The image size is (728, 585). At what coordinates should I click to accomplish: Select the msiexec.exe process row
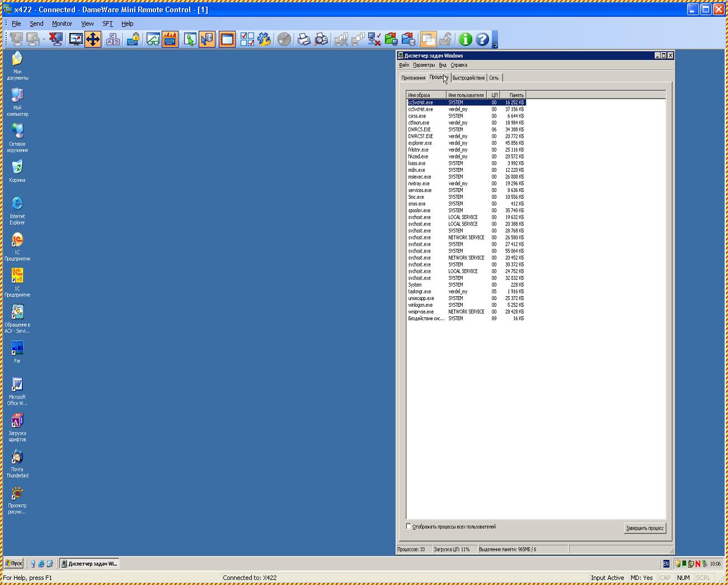coord(466,177)
